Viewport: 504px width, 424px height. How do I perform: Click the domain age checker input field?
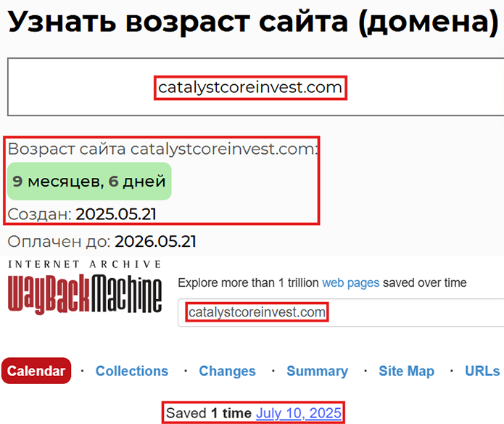tap(256, 87)
